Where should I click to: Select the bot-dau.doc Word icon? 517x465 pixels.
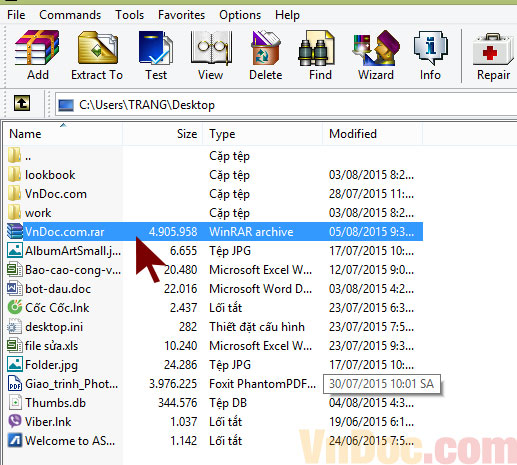[x=14, y=288]
